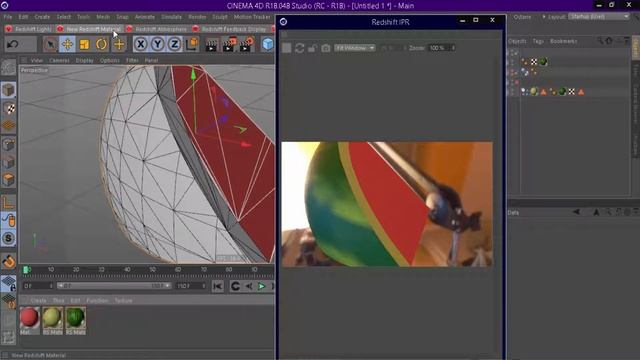
Task: Select Polygons mode icon
Action: (8, 180)
